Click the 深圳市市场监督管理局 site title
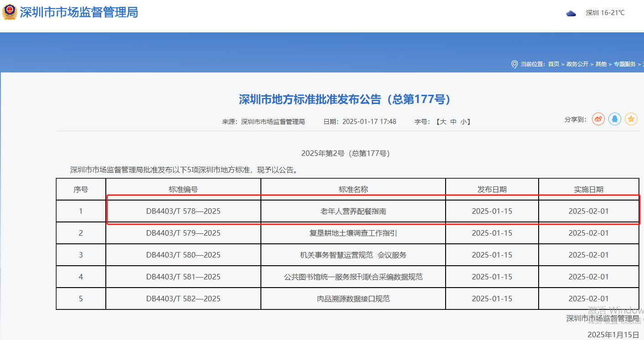The height and width of the screenshot is (340, 644). (79, 12)
